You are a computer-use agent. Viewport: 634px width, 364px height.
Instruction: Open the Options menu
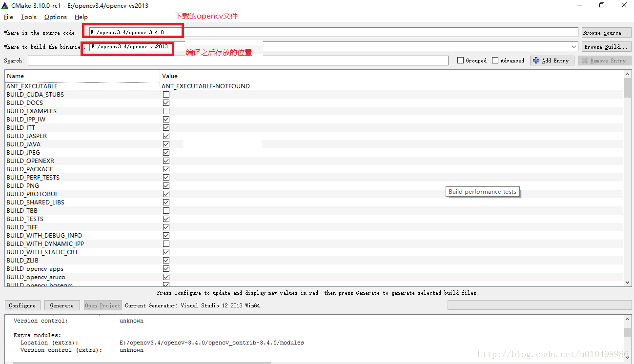tap(56, 17)
